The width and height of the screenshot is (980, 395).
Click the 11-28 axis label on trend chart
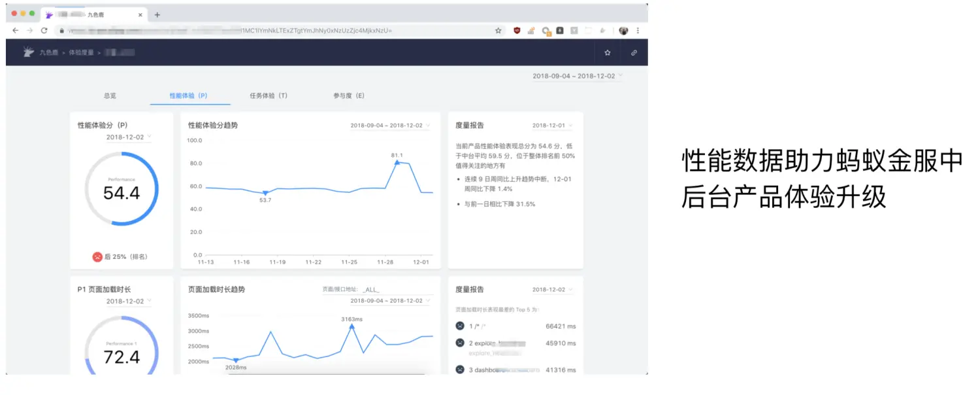(x=385, y=262)
